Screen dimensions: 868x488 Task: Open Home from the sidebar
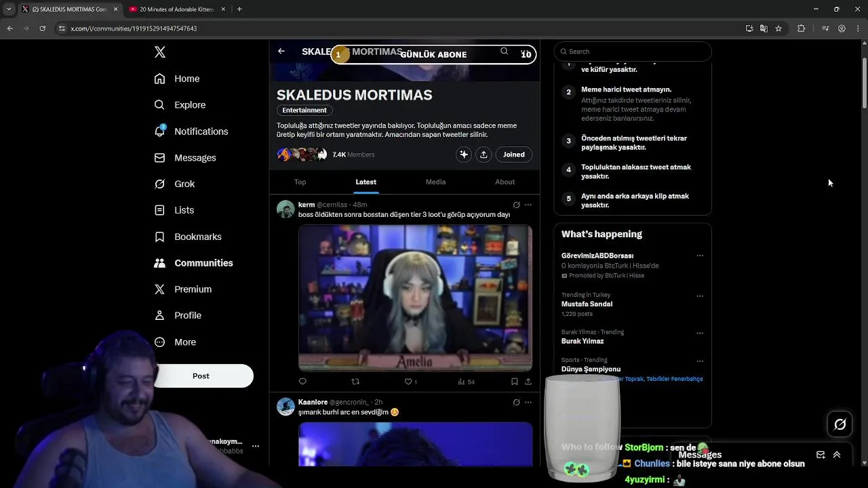click(x=177, y=79)
